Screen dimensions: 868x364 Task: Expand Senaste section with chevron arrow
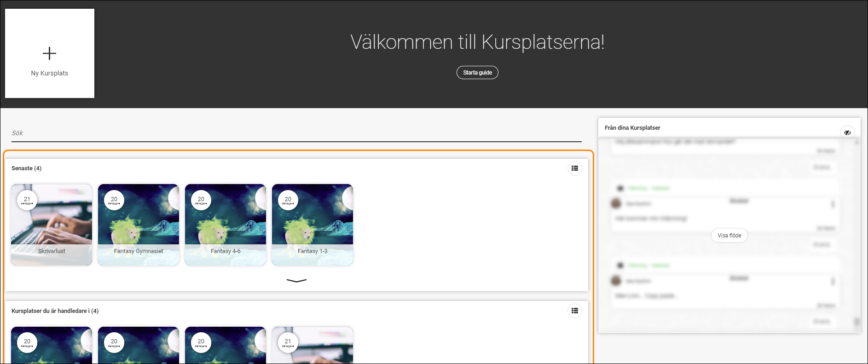[296, 280]
